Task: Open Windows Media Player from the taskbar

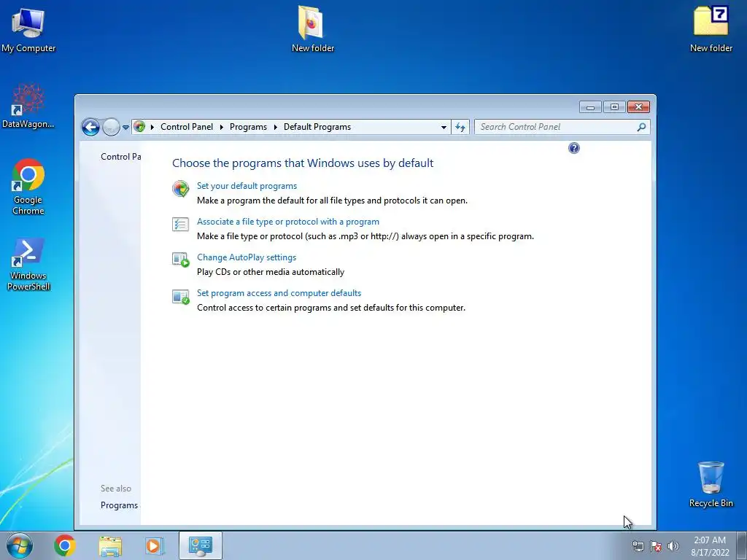Action: [155, 545]
